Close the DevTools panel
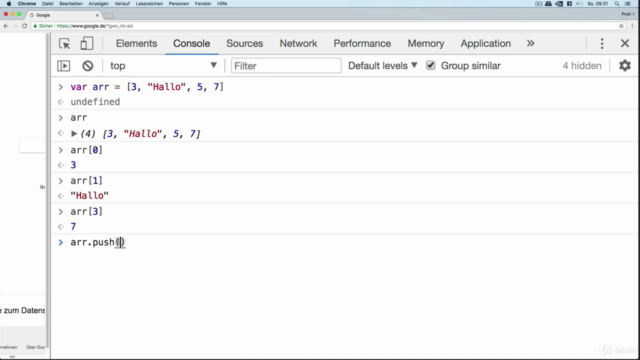The image size is (640, 360). tap(625, 43)
